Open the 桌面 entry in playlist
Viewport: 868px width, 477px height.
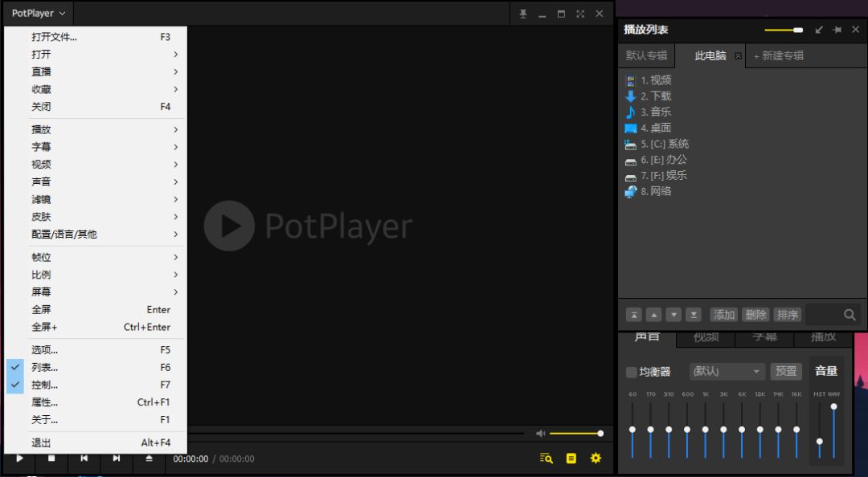649,128
